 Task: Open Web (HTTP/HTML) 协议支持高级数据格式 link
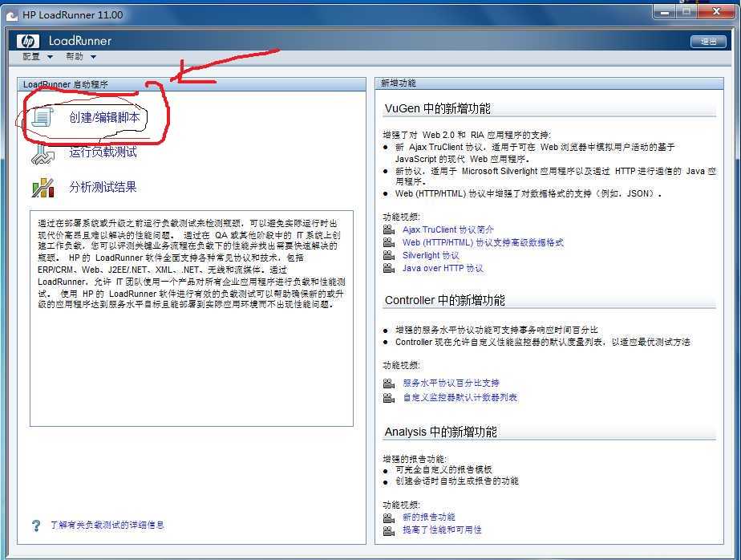pyautogui.click(x=483, y=242)
